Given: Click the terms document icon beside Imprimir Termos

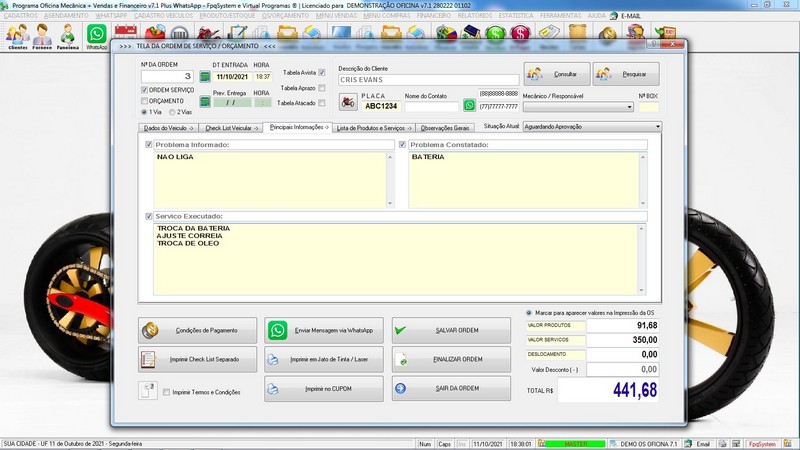Looking at the screenshot, I should click(147, 390).
